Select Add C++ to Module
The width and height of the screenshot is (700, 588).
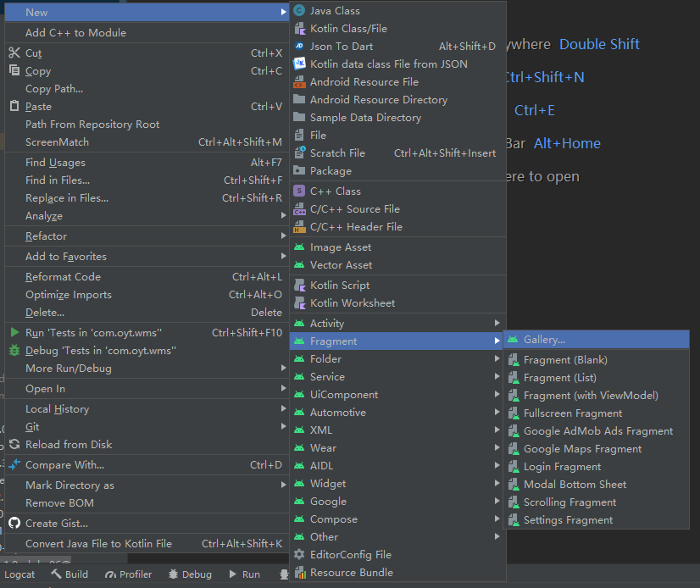(147, 32)
